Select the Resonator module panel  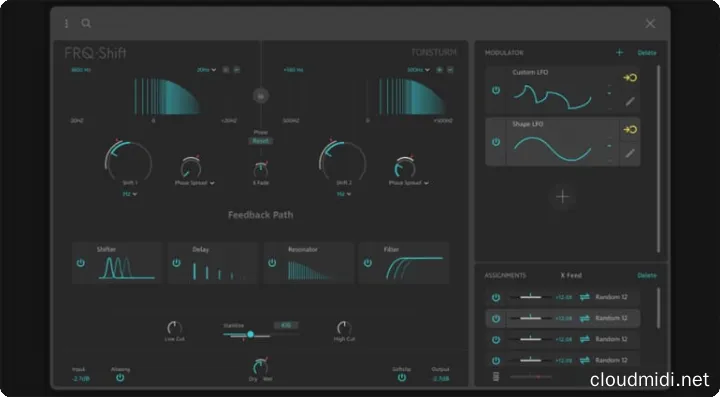pos(309,263)
